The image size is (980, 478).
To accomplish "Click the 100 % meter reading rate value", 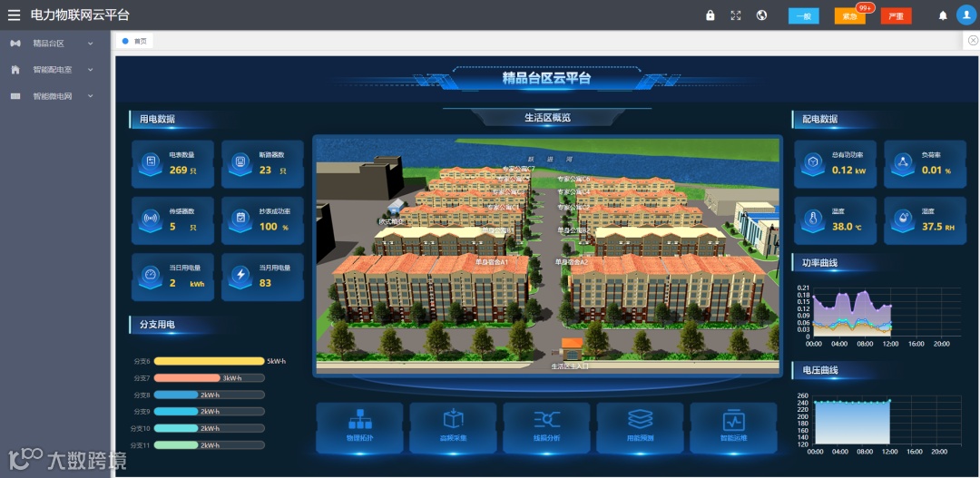I will coord(274,227).
